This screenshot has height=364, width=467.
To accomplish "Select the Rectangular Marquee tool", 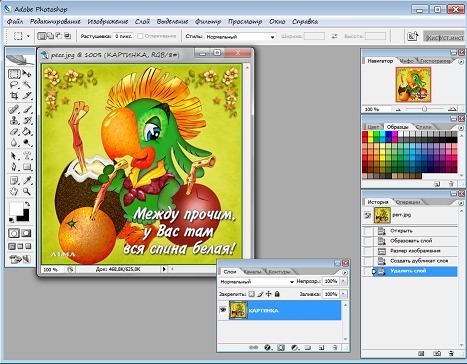I will 14,74.
